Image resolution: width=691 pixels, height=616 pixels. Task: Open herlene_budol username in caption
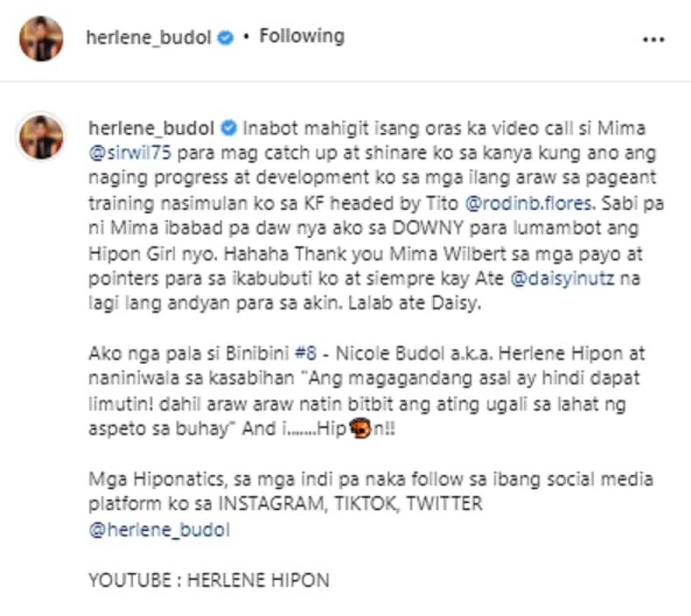point(151,128)
